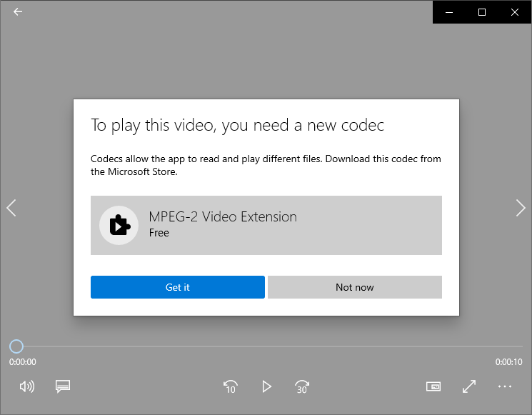Image resolution: width=532 pixels, height=415 pixels.
Task: Play the video
Action: pos(266,386)
